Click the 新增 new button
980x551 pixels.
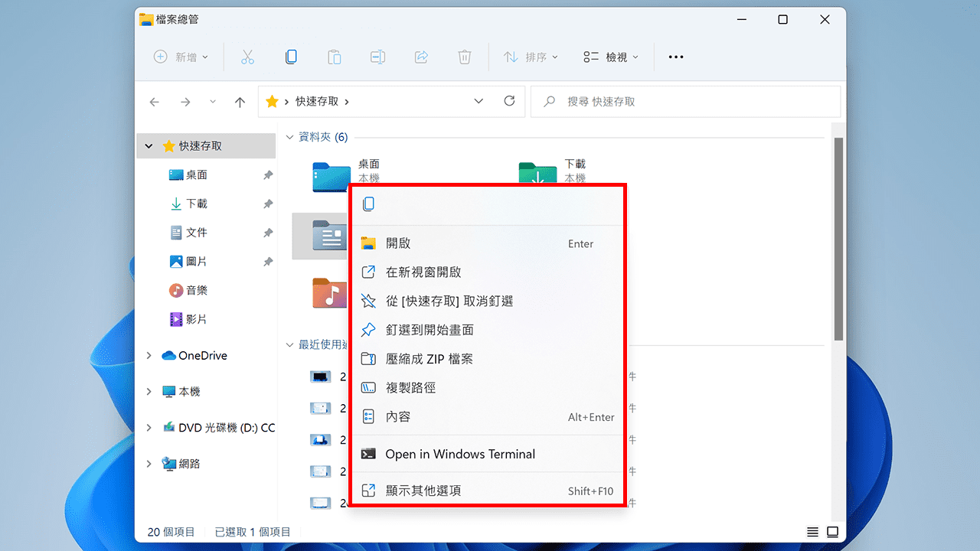(181, 57)
